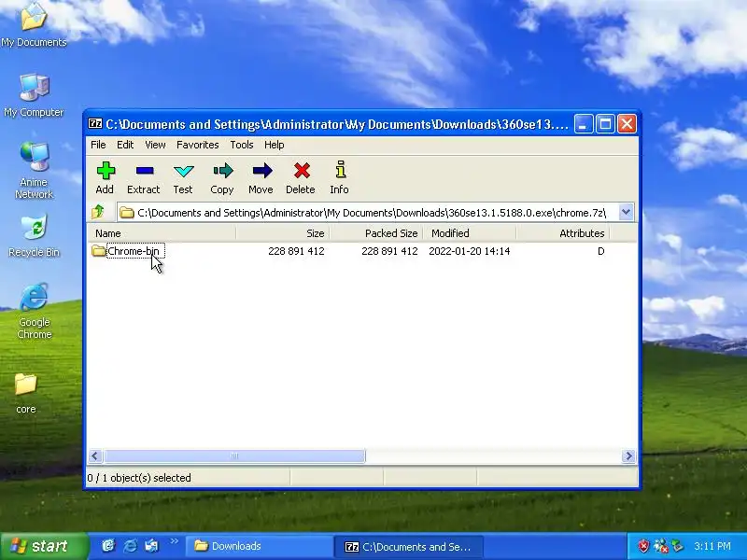Click the 2022-01-20 14:14 modified date
This screenshot has height=560, width=747.
470,251
